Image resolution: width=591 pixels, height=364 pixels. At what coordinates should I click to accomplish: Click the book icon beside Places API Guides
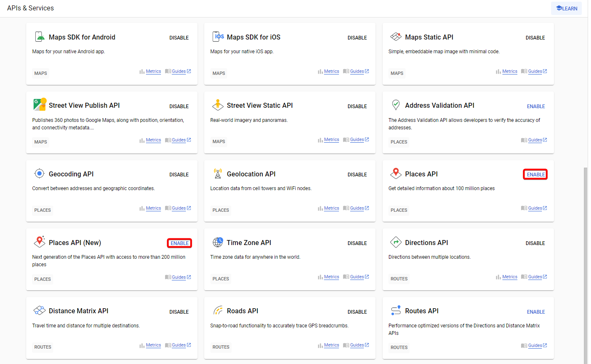[x=524, y=208]
